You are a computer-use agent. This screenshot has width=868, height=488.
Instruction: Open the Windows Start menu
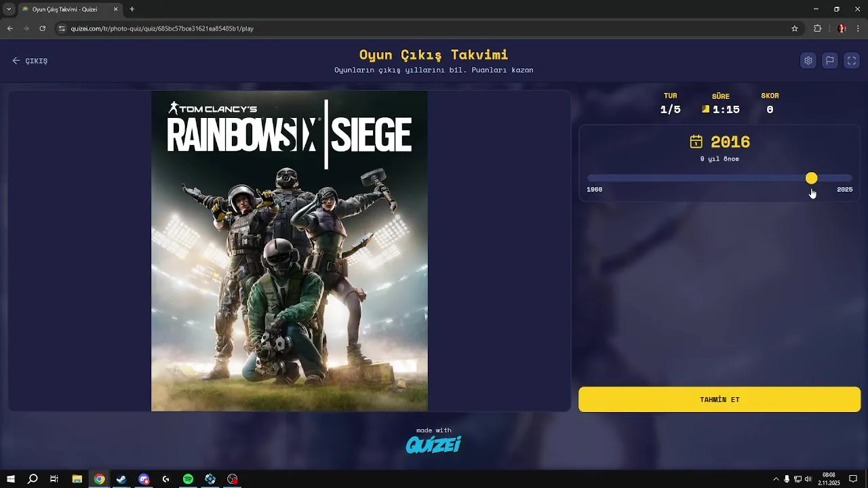tap(11, 479)
